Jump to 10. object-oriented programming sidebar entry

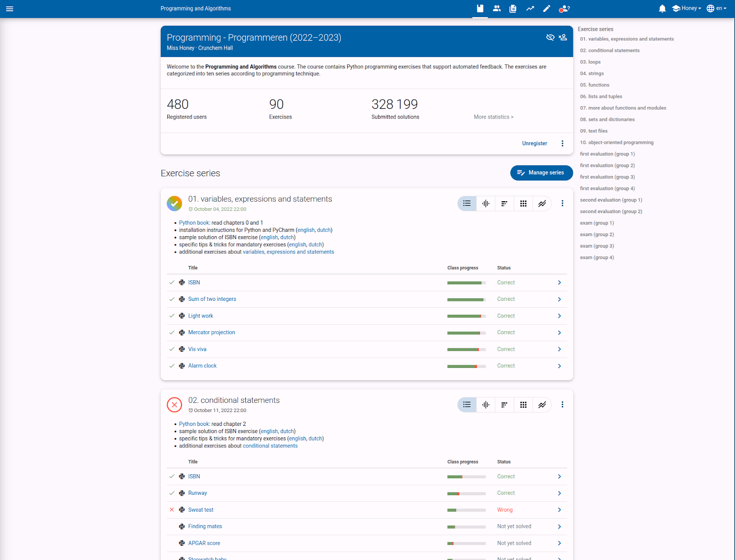point(616,142)
